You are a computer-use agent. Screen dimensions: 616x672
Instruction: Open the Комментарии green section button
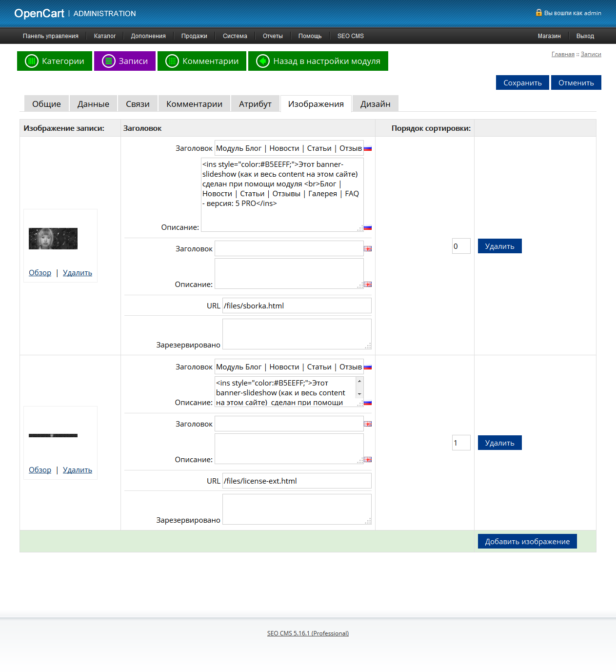pyautogui.click(x=202, y=61)
